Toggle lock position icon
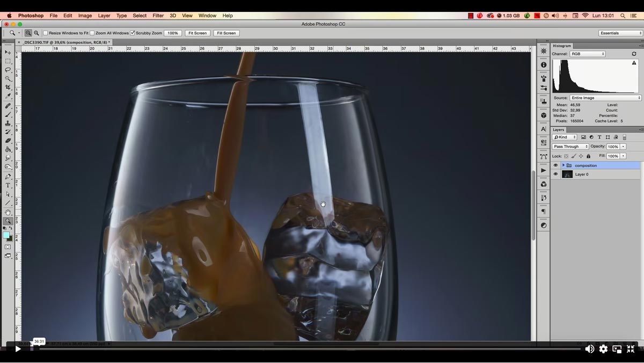This screenshot has height=363, width=644. pyautogui.click(x=581, y=156)
